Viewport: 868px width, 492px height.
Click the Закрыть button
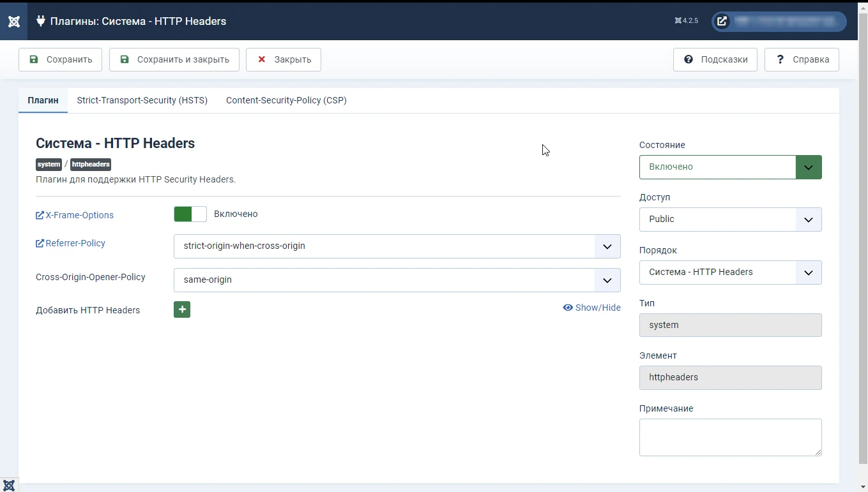(x=284, y=59)
